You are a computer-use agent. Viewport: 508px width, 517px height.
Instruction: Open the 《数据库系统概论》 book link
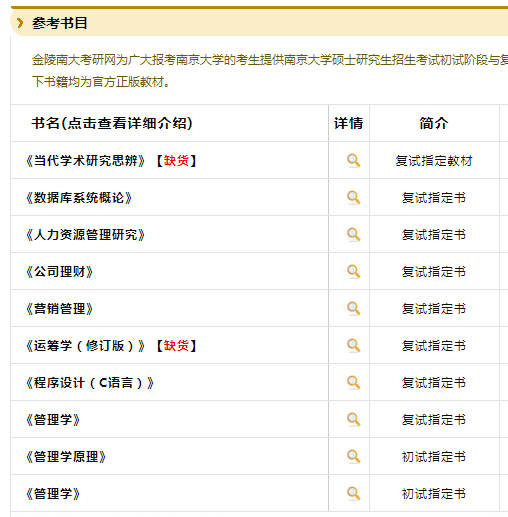(x=79, y=198)
